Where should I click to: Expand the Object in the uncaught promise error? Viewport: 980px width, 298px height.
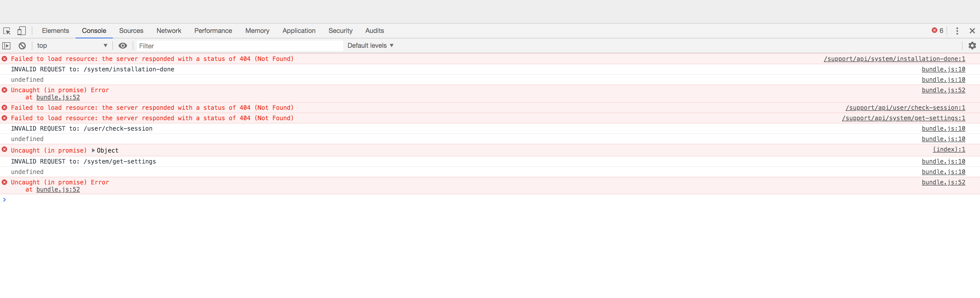click(x=93, y=151)
